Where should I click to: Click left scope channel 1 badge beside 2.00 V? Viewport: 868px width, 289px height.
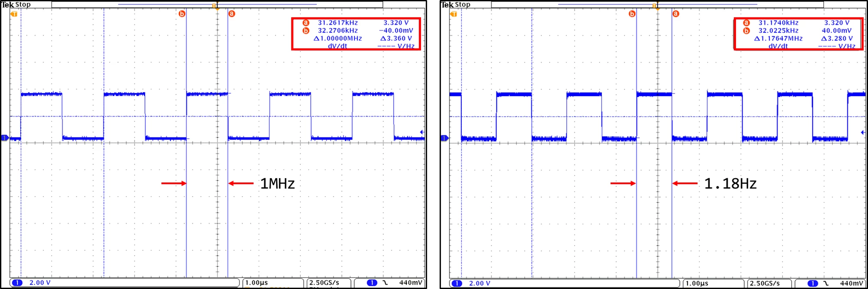17,283
